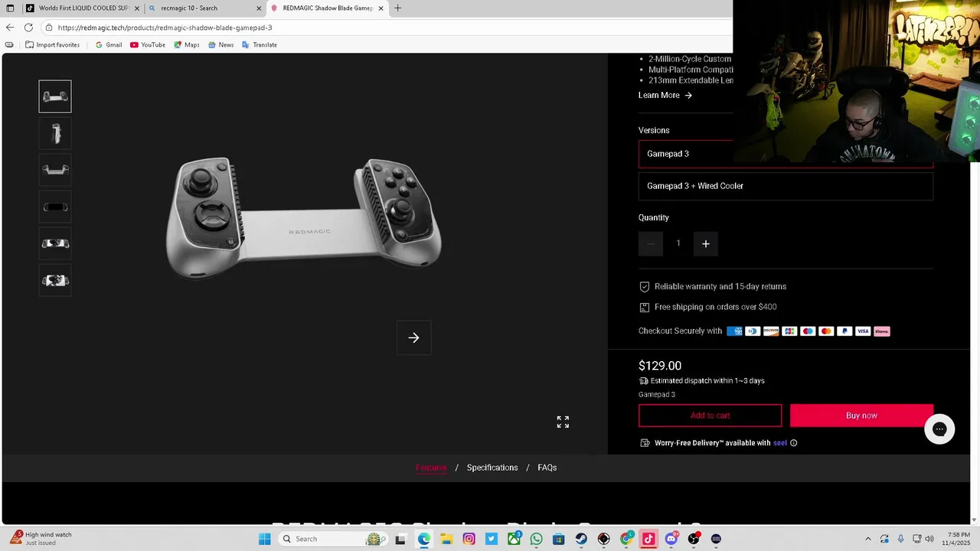Jump to Features section

(x=431, y=468)
